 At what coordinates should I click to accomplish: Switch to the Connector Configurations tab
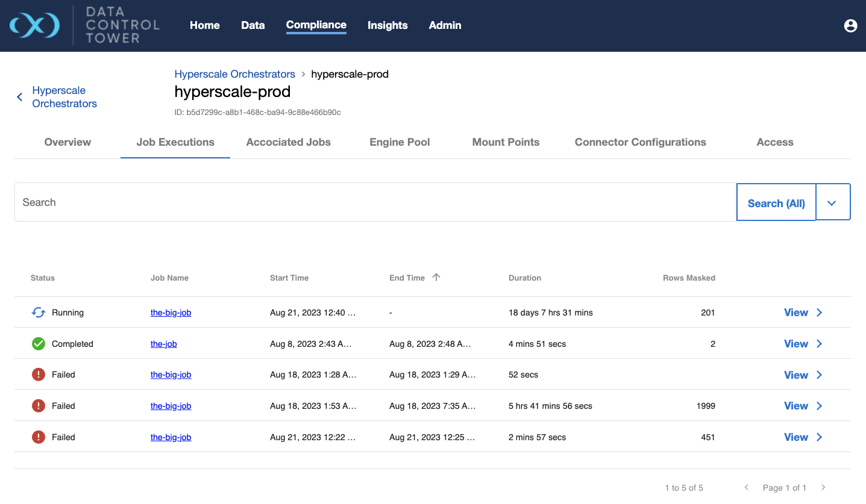[640, 142]
